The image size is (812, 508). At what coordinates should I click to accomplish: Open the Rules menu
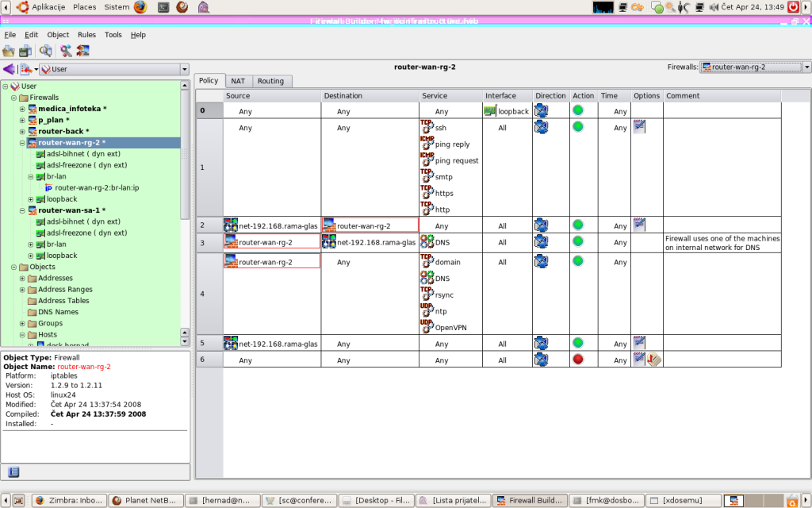click(x=86, y=35)
